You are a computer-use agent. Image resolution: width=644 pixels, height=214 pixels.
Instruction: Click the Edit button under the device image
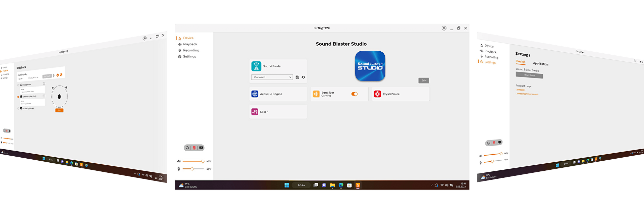(424, 81)
